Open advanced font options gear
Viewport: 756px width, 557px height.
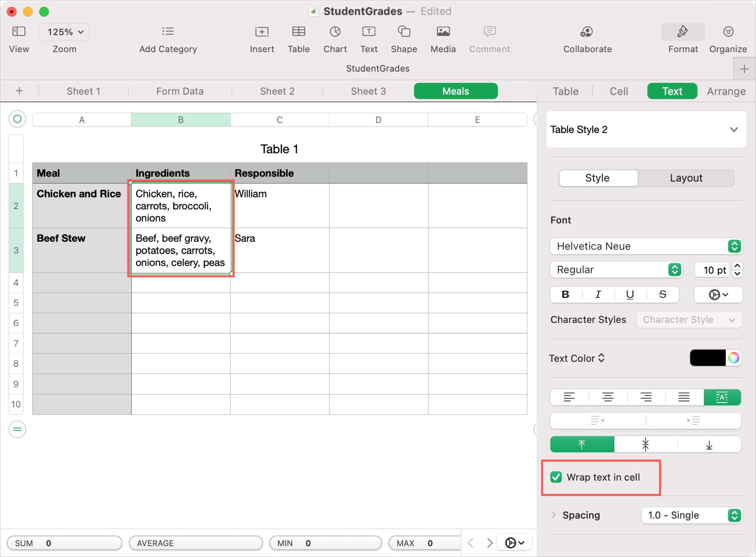718,295
